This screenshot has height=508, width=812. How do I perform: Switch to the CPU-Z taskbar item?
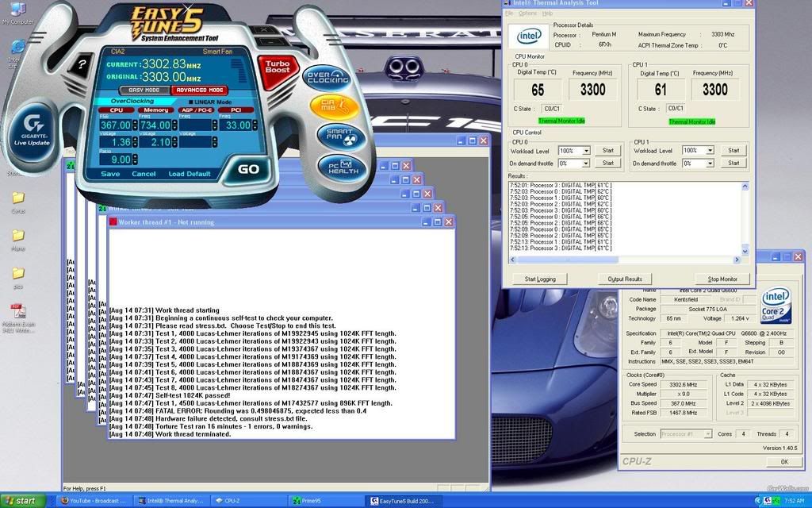(x=247, y=501)
